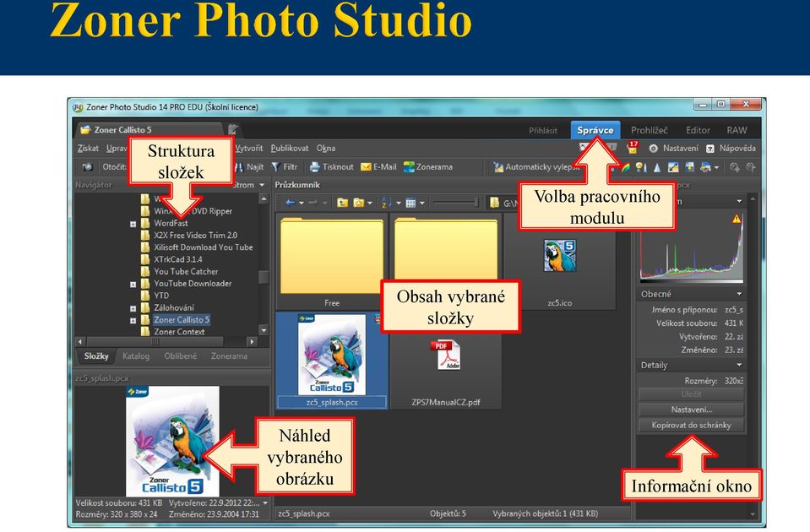This screenshot has width=810, height=532.
Task: Click Automaticky vylepšit enhance button
Action: coord(536,167)
